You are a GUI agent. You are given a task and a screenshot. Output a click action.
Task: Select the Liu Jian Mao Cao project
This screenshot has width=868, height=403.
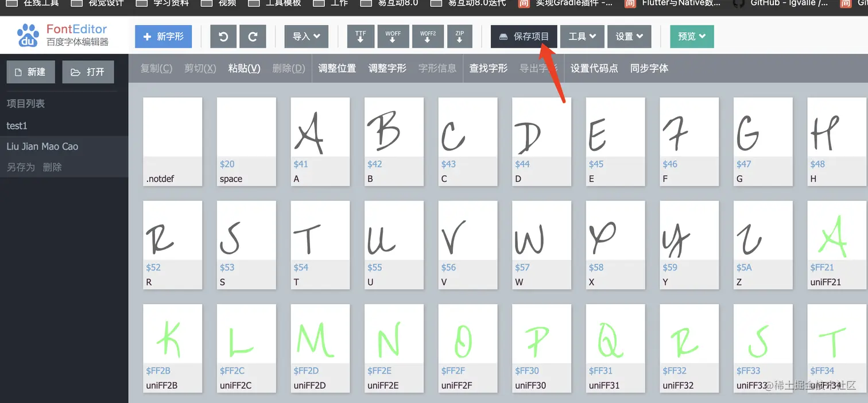coord(64,146)
